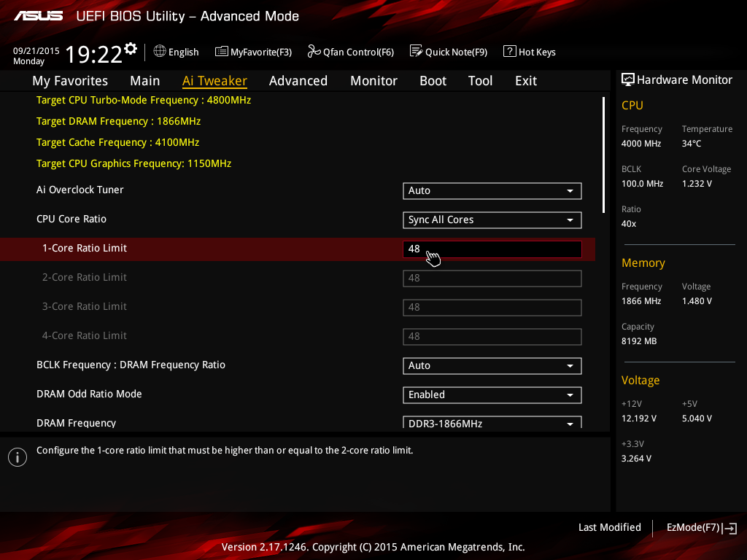Click Target CPU Graphics Frequency text
Viewport: 747px width, 560px height.
click(x=134, y=164)
